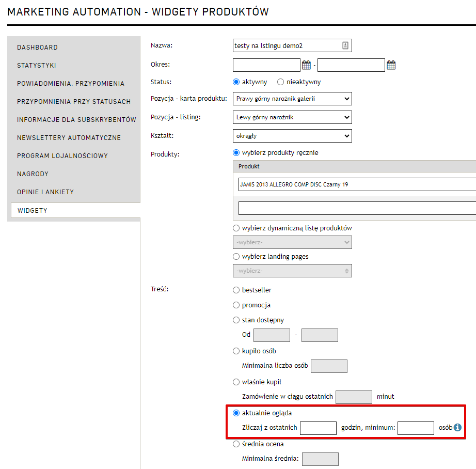The image size is (476, 469).
Task: Click the icon inside the Nazwa field
Action: 345,45
